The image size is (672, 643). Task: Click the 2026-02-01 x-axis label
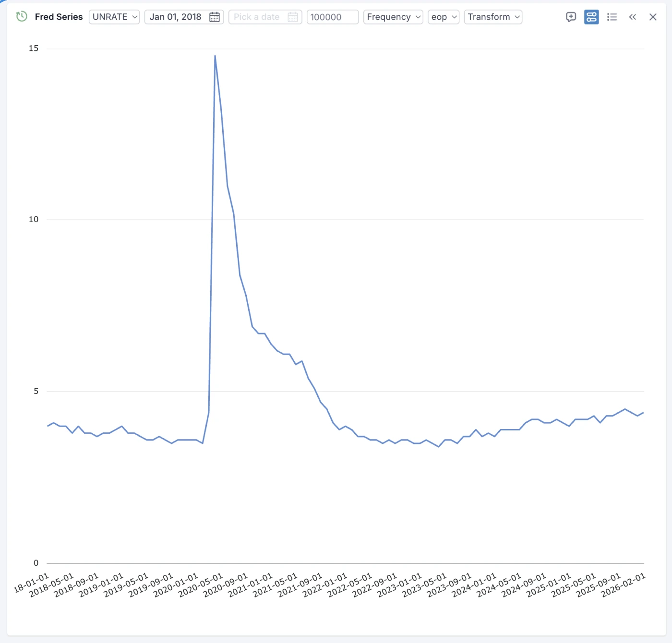(x=624, y=584)
